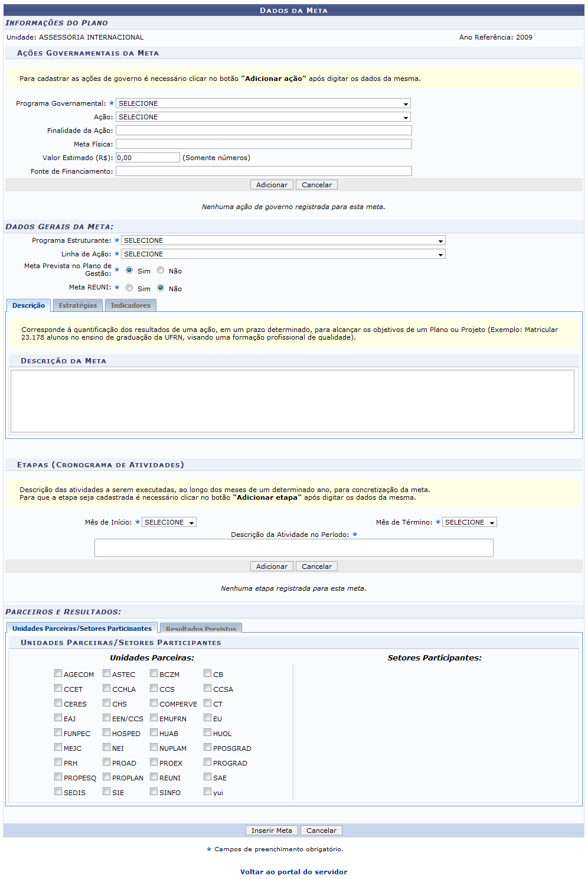Image resolution: width=588 pixels, height=879 pixels.
Task: Open the Programa Estruturante dropdown
Action: pyautogui.click(x=283, y=240)
